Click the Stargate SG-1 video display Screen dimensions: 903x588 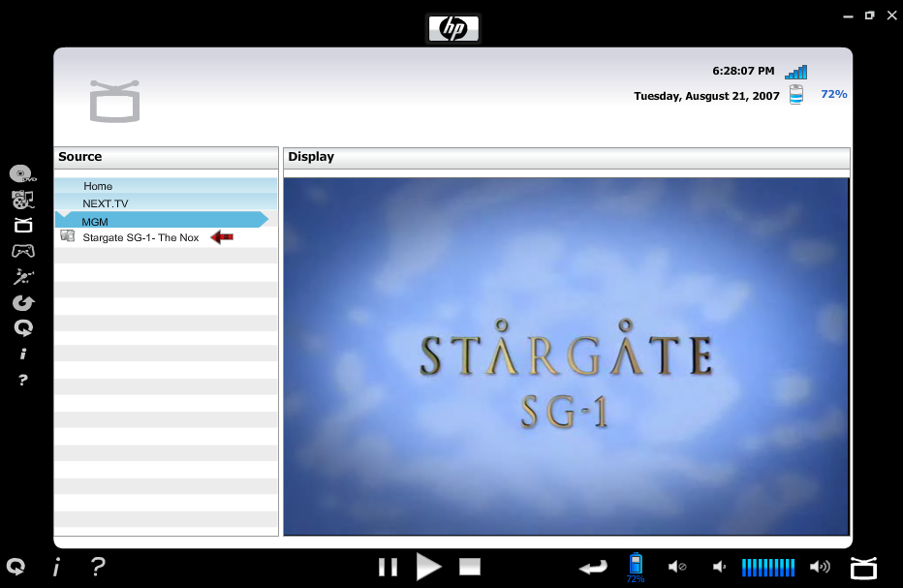pyautogui.click(x=566, y=356)
